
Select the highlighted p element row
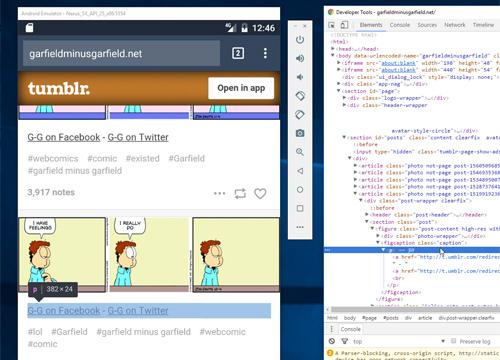click(412, 250)
